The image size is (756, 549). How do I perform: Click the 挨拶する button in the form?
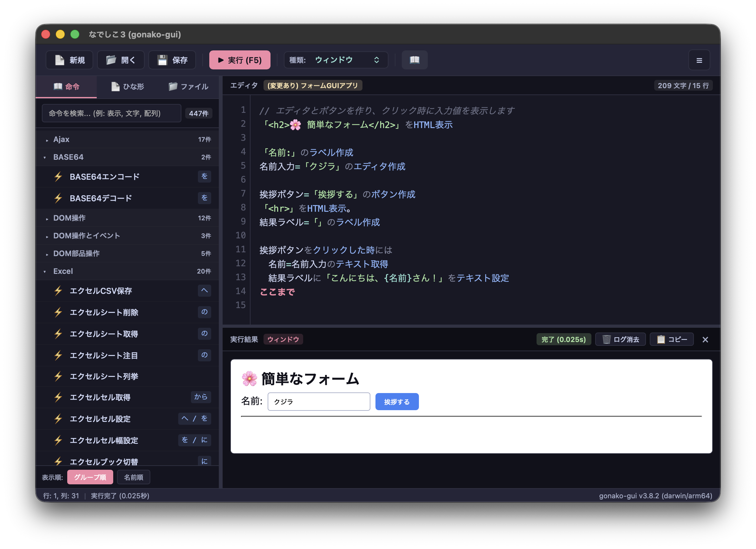pyautogui.click(x=397, y=402)
